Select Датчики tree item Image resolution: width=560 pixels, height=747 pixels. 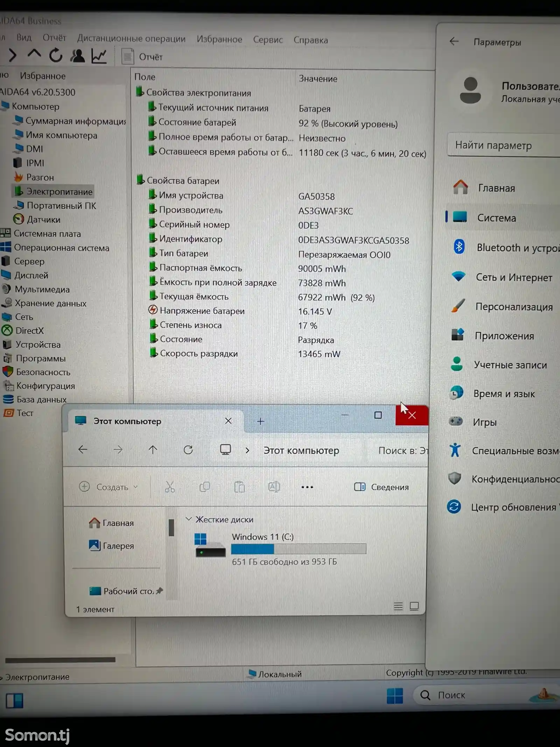[x=37, y=220]
